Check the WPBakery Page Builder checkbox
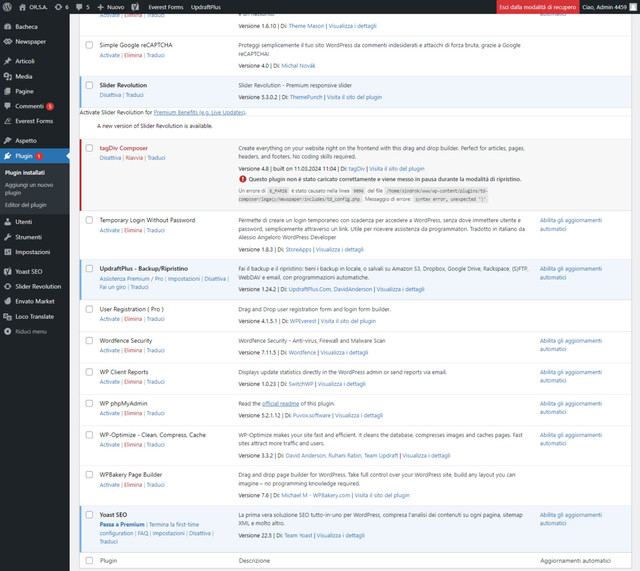The image size is (640, 571). tap(89, 474)
